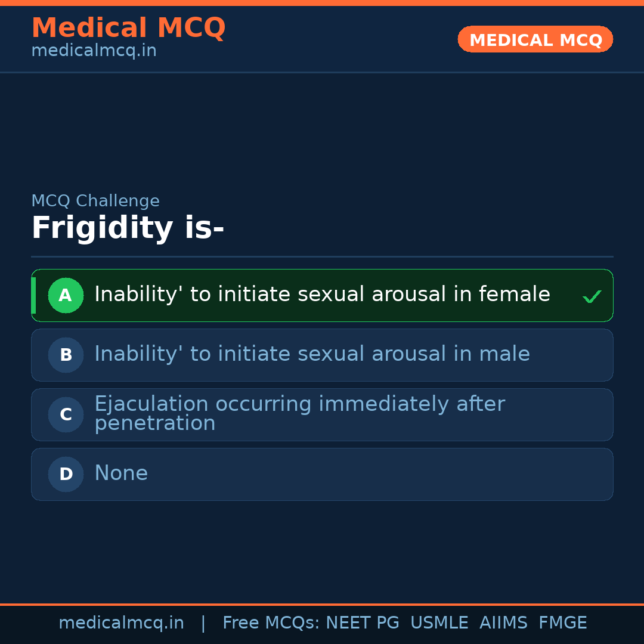Select answer 'Inability to initiate sexual arousal in male'
The width and height of the screenshot is (644, 644).
[x=312, y=354]
